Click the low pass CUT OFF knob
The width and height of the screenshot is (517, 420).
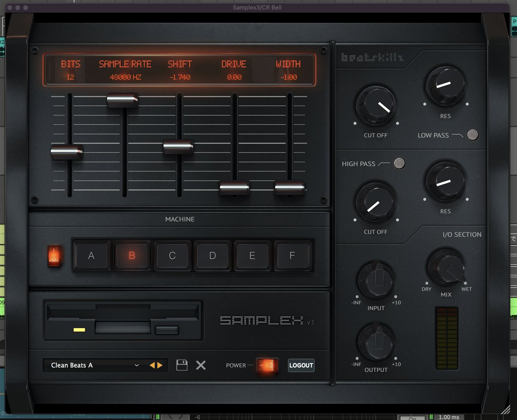pos(376,106)
